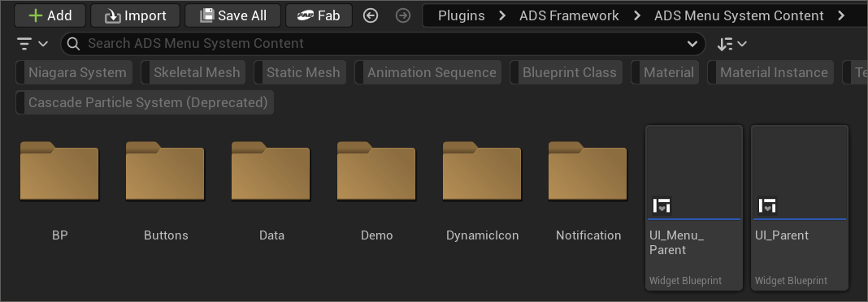868x302 pixels.
Task: Open saved searches dropdown in search bar
Action: coord(692,44)
